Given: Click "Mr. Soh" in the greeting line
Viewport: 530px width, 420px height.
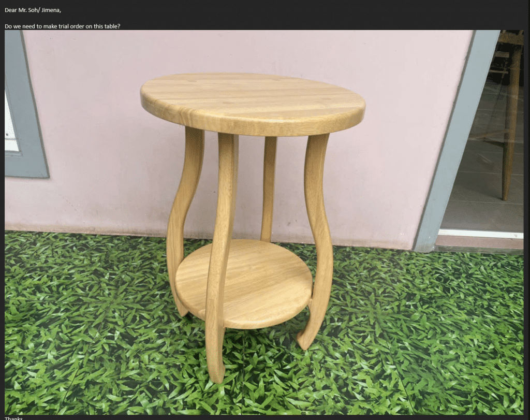Looking at the screenshot, I should coord(27,10).
